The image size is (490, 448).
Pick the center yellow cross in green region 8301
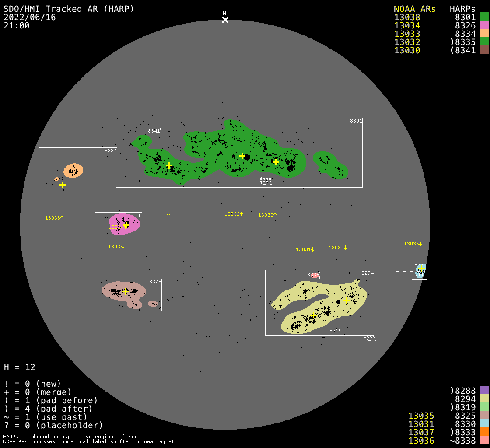pyautogui.click(x=242, y=156)
